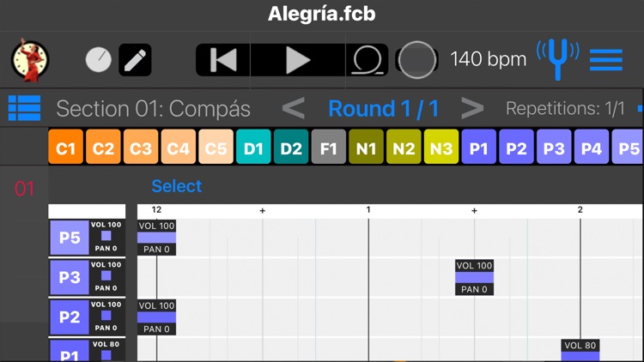Choose the teal D1 sound pad

(253, 148)
